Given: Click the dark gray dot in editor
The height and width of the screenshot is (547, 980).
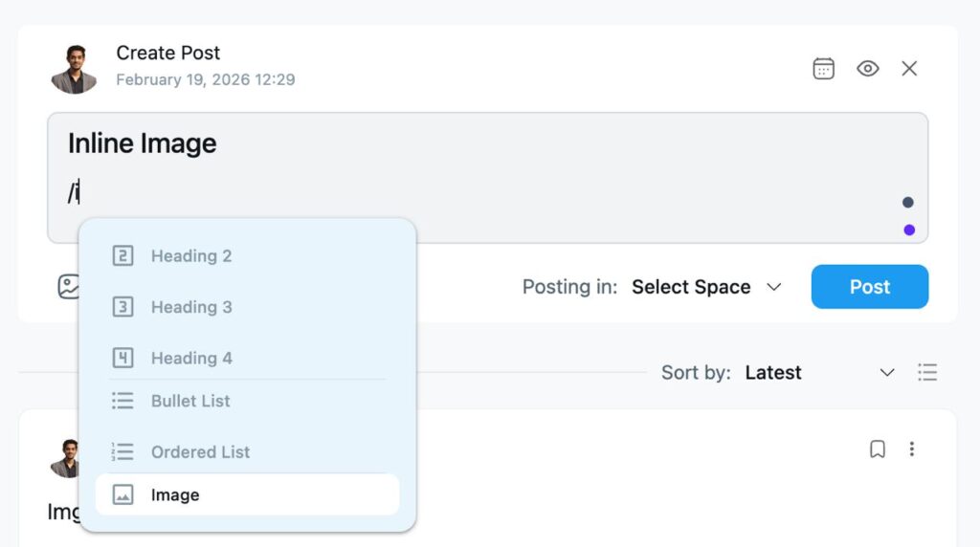Looking at the screenshot, I should point(908,202).
